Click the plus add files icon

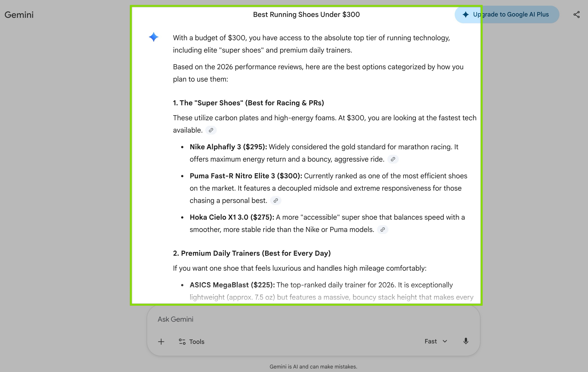[161, 341]
